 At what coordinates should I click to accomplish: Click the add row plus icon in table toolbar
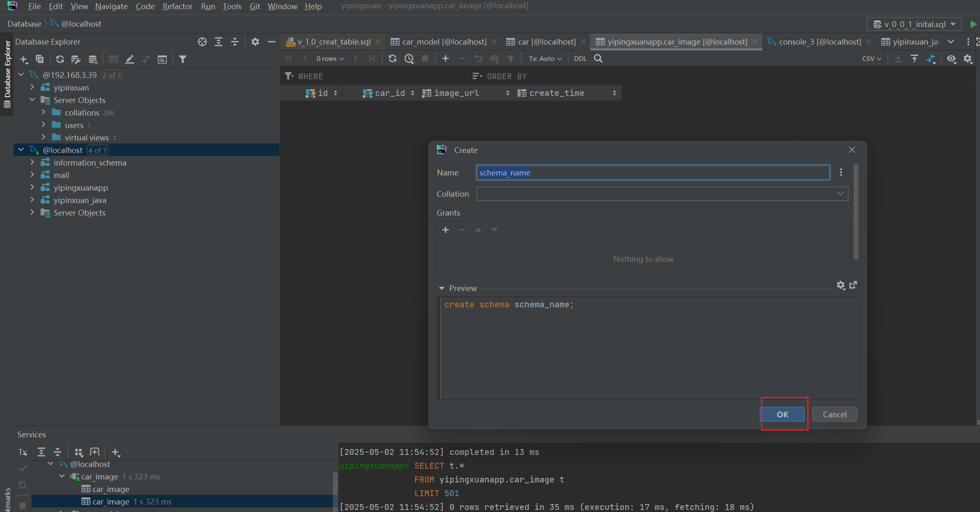pyautogui.click(x=446, y=59)
